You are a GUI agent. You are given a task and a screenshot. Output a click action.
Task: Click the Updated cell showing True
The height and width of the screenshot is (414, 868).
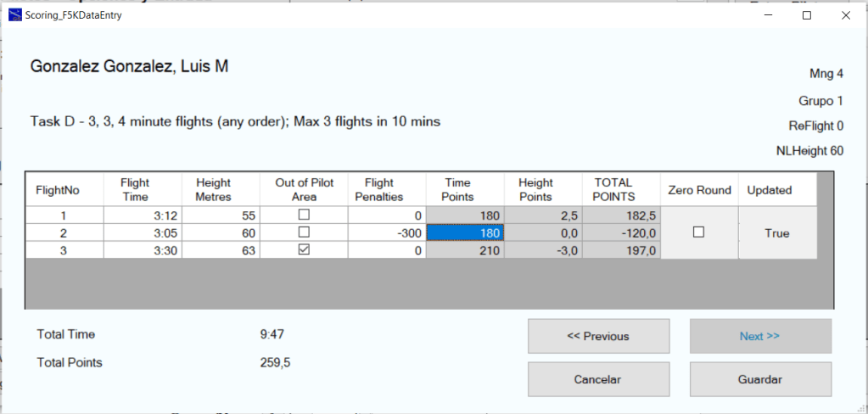776,233
